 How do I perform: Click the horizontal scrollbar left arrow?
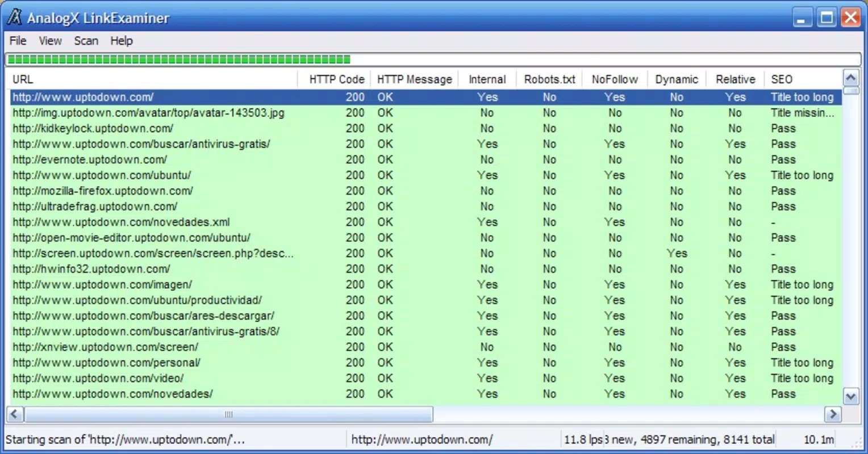15,414
